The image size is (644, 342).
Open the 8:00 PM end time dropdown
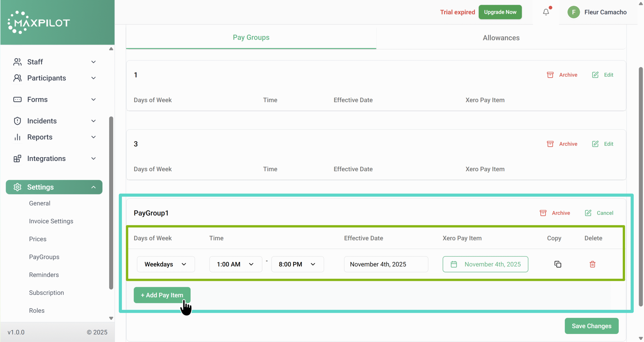click(x=297, y=264)
